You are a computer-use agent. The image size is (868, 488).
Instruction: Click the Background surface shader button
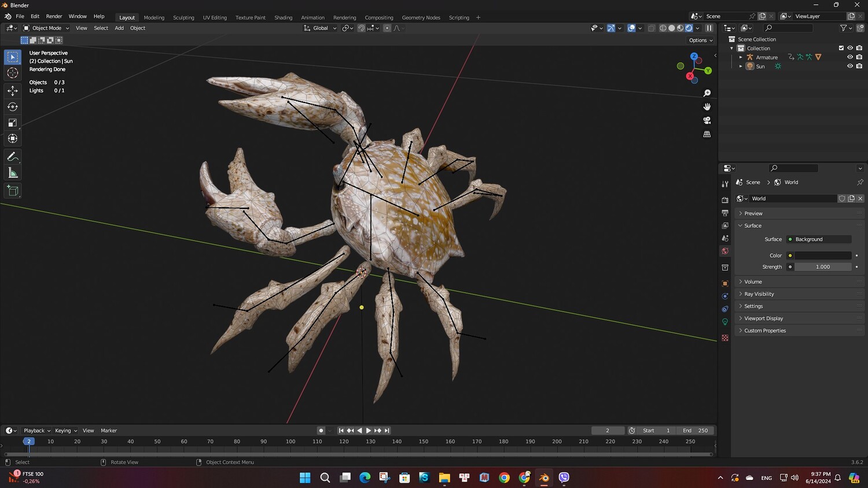(x=819, y=239)
